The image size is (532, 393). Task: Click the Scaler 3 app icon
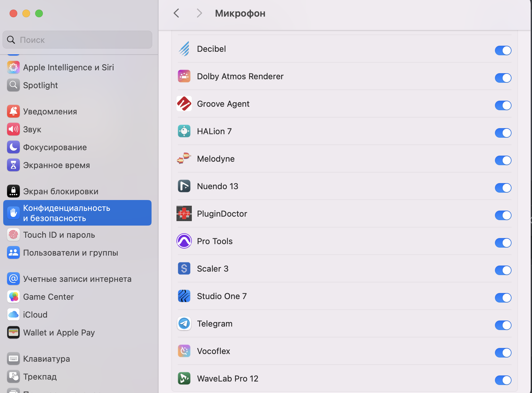pos(184,269)
